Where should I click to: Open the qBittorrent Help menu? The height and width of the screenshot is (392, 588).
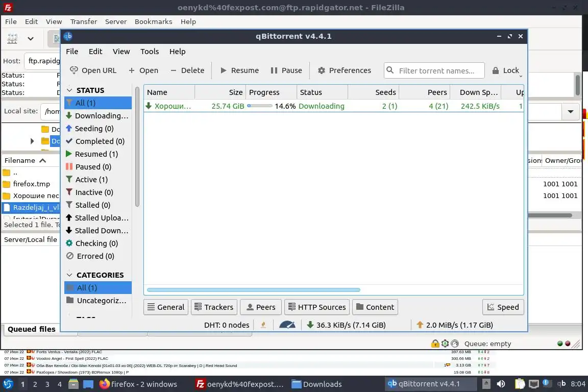[178, 52]
